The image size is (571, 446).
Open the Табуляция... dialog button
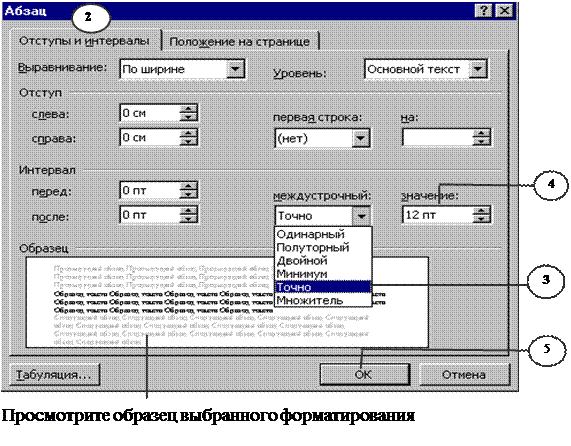54,374
